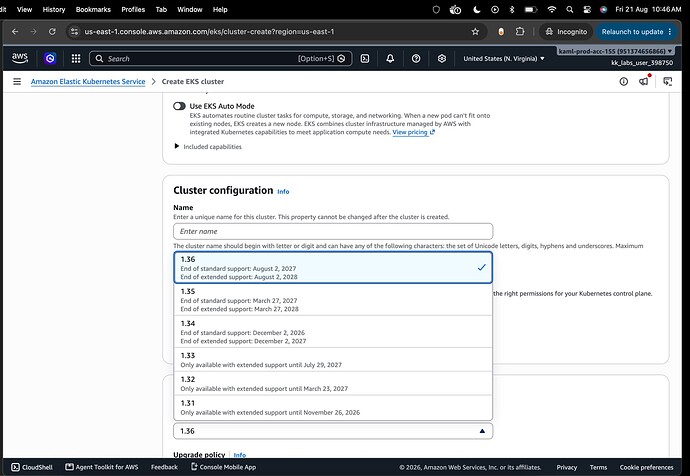
Task: Click the browser address bar URL
Action: tap(209, 32)
